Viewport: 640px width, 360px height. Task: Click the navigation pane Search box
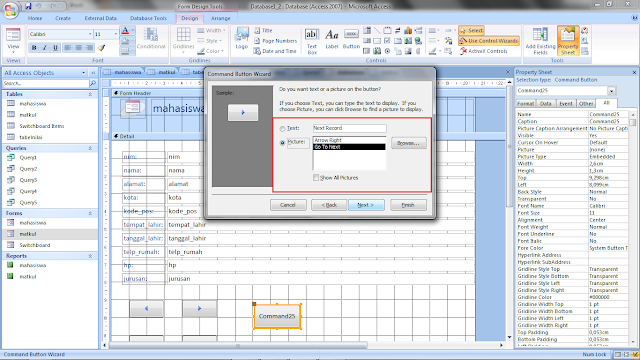coord(46,83)
